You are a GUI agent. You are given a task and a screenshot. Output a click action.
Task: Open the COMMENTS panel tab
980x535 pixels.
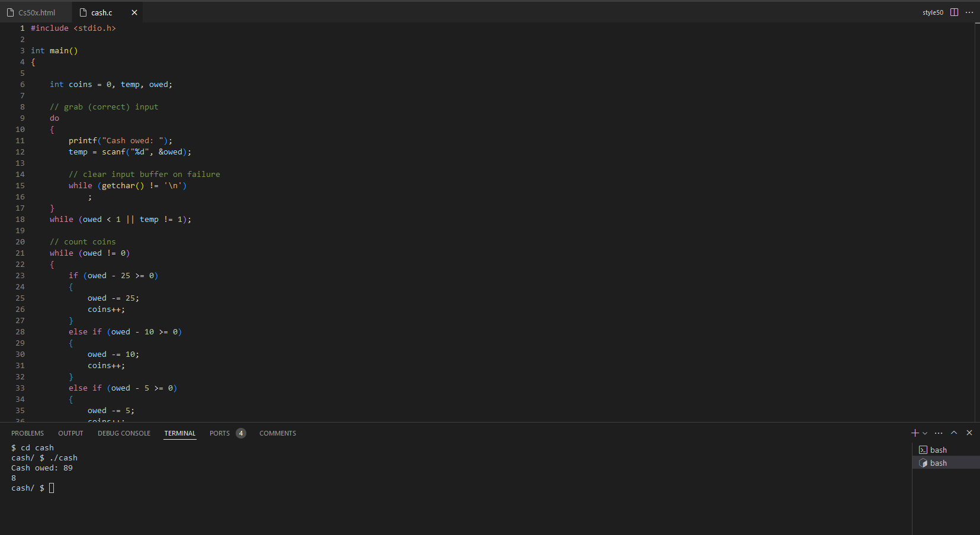click(x=278, y=433)
